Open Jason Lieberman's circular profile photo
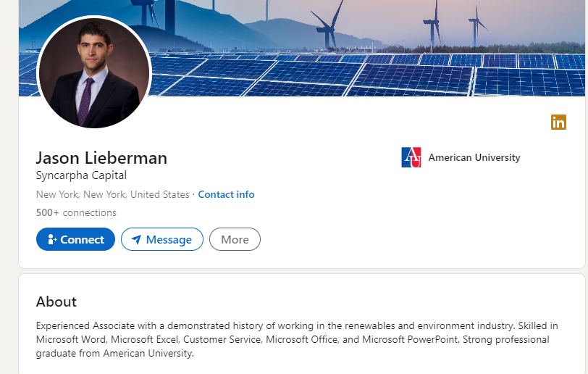The height and width of the screenshot is (374, 588). [x=94, y=73]
